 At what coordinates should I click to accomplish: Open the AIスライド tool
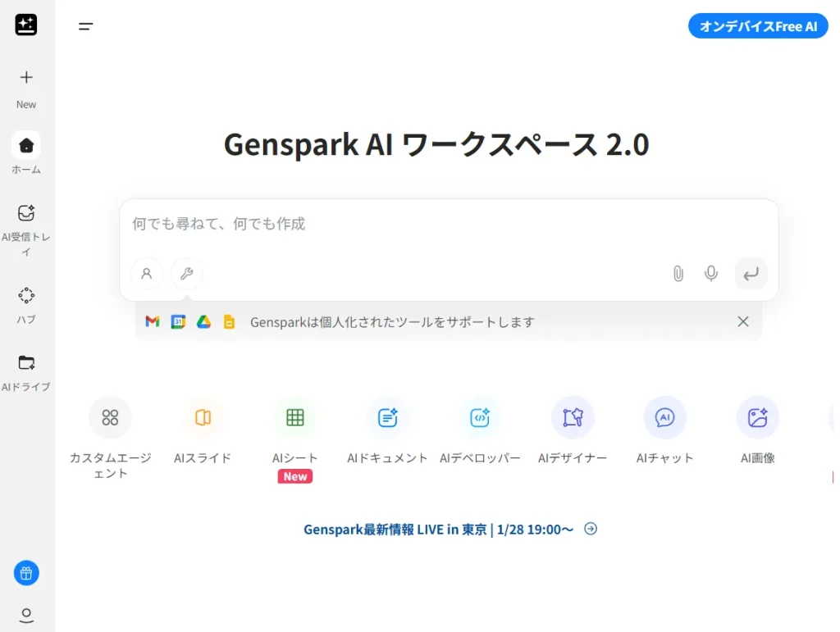click(203, 418)
